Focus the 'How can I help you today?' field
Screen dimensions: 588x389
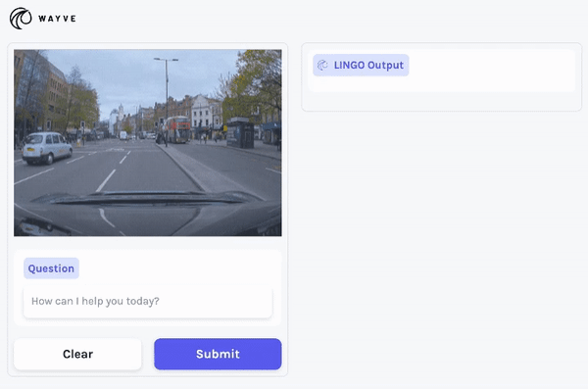(148, 302)
